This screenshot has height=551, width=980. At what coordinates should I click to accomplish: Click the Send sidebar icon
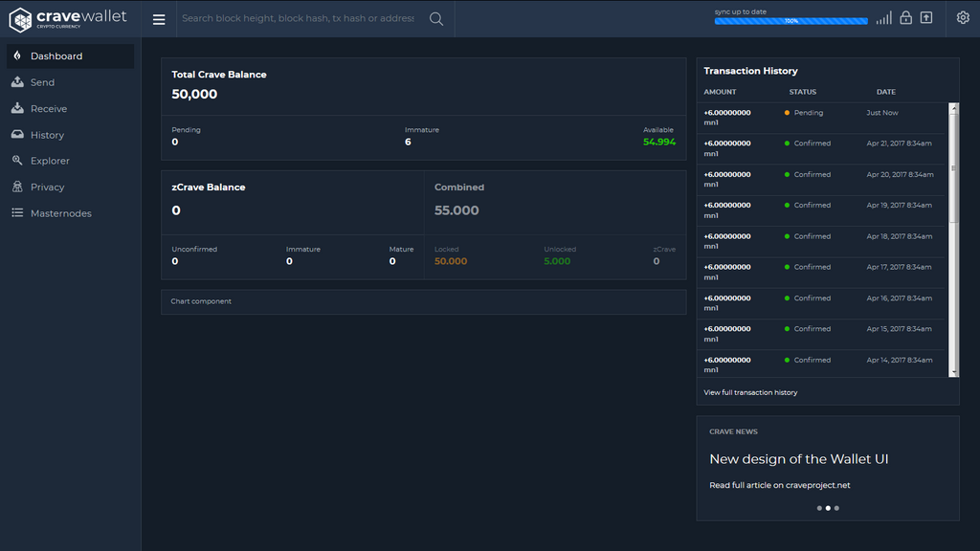click(17, 82)
